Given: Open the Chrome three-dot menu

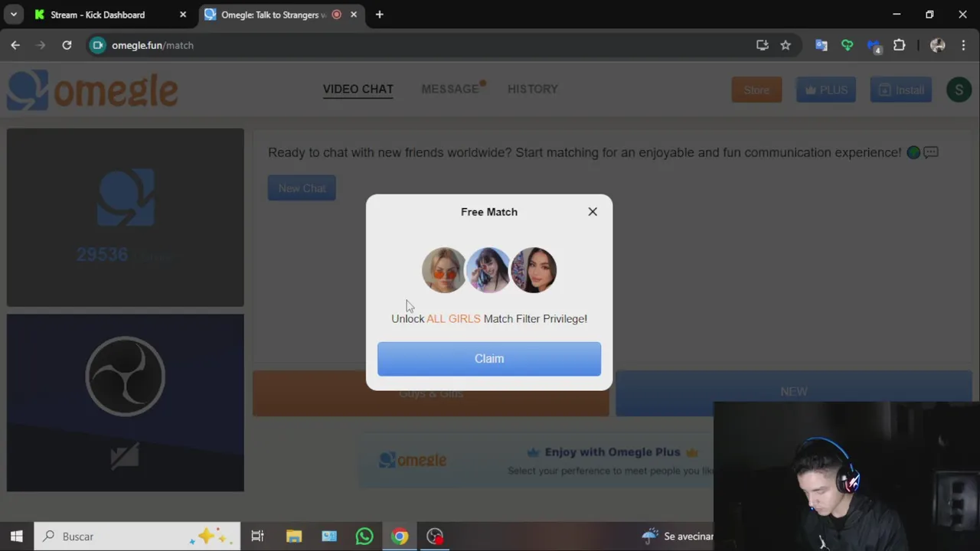Looking at the screenshot, I should click(x=964, y=45).
